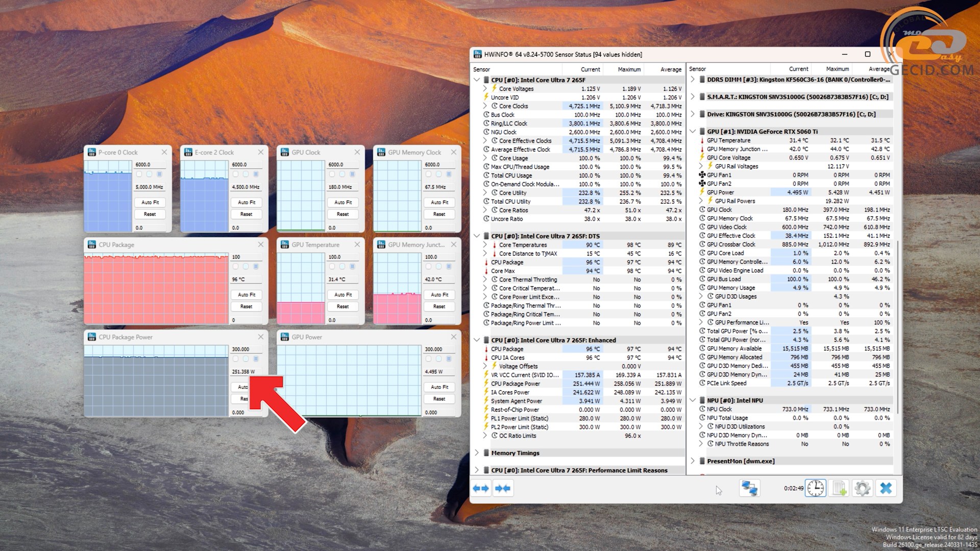Image resolution: width=980 pixels, height=551 pixels.
Task: Expand the Memory Timings section
Action: coord(477,453)
